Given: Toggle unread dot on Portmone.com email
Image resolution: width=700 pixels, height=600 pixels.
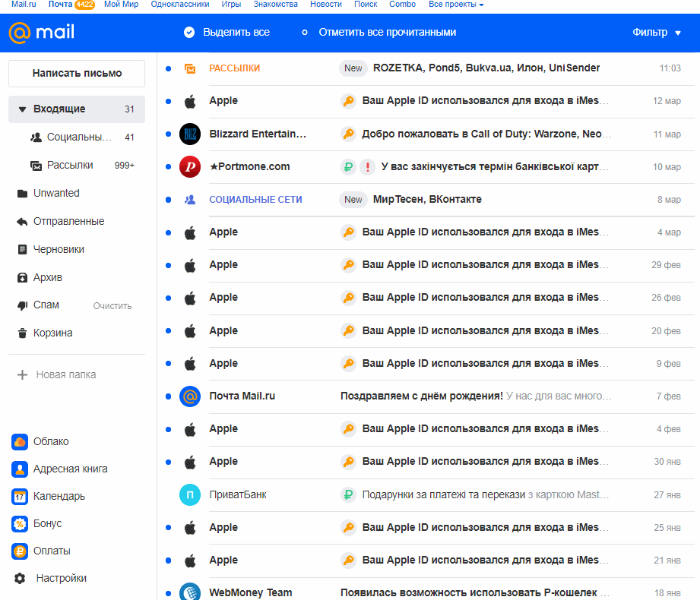Looking at the screenshot, I should 168,167.
